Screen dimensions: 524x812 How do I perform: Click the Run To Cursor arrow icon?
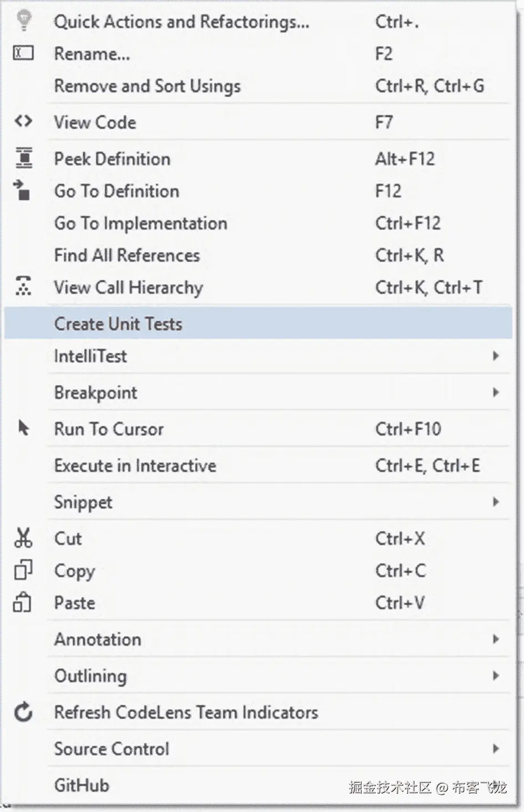pos(23,428)
